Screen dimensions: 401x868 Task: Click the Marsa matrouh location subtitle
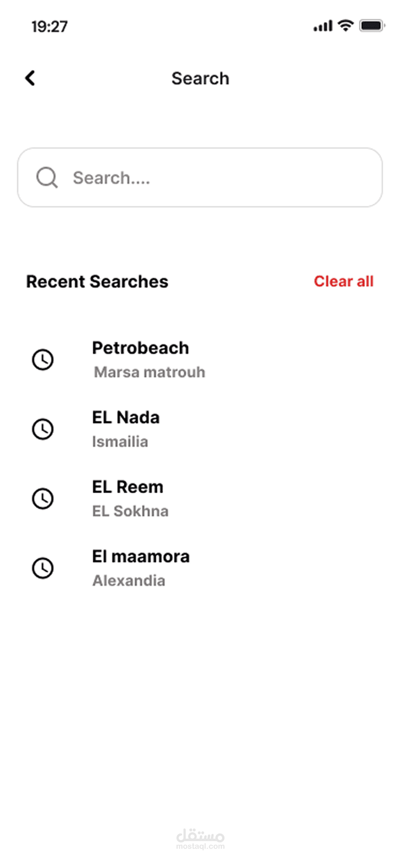point(149,372)
